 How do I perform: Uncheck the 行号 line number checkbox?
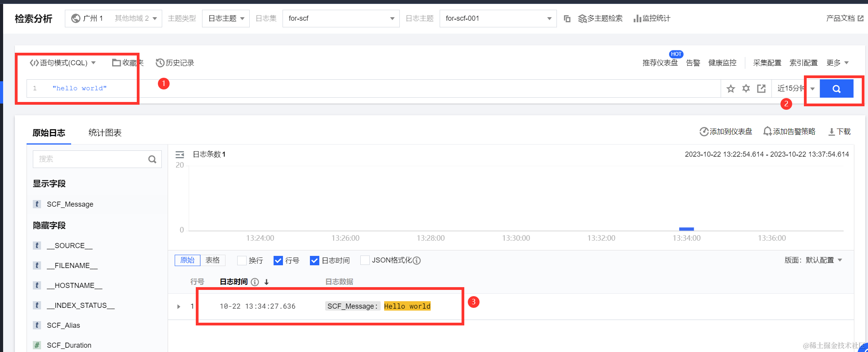tap(278, 261)
